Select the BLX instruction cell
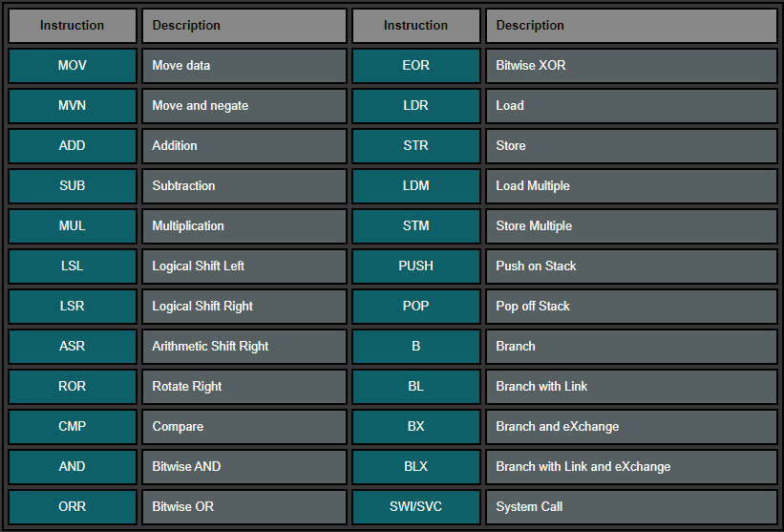The width and height of the screenshot is (784, 532). [x=416, y=467]
